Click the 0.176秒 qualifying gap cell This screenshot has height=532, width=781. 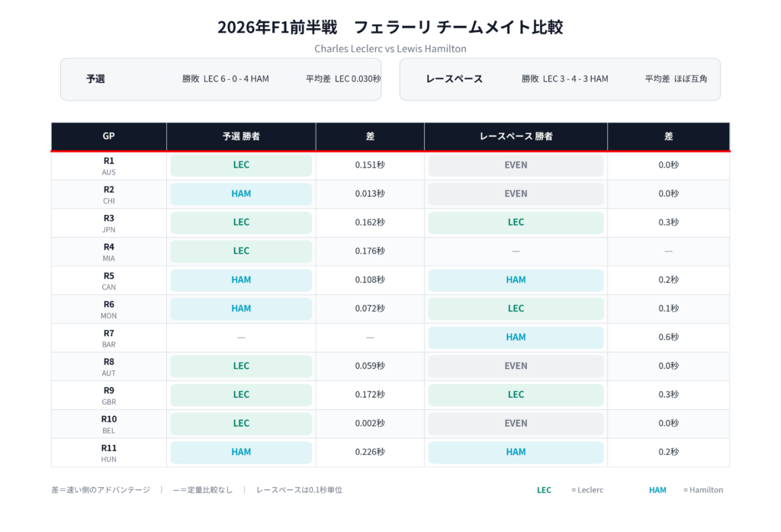[370, 252]
